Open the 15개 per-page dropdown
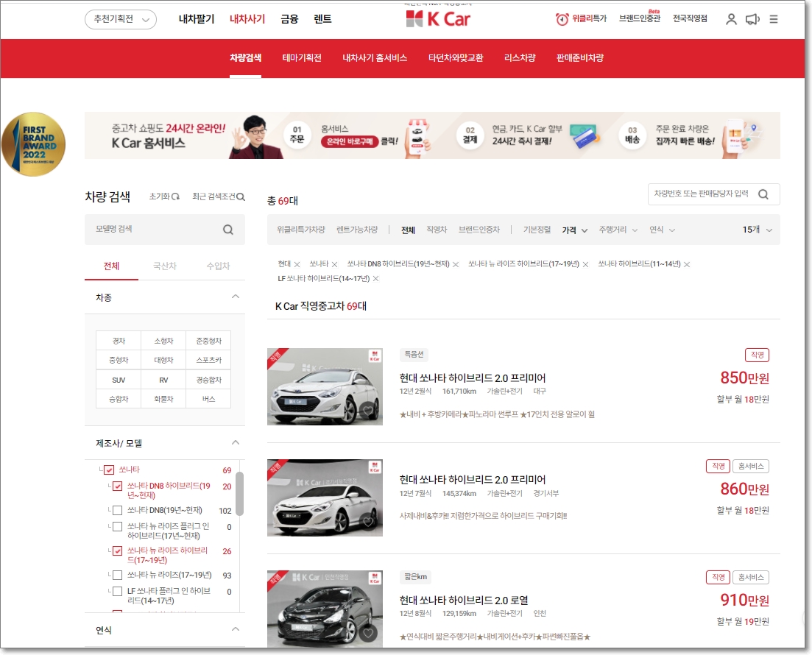 coord(757,230)
